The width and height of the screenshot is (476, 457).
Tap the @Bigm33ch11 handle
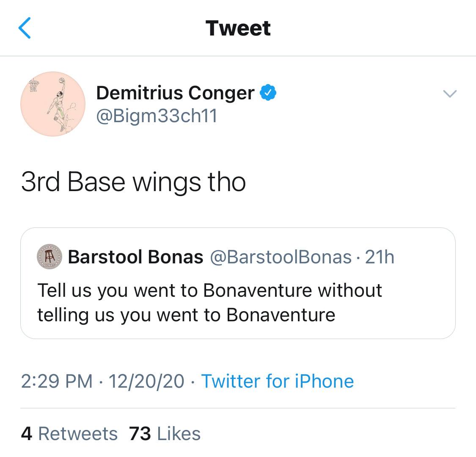point(157,115)
